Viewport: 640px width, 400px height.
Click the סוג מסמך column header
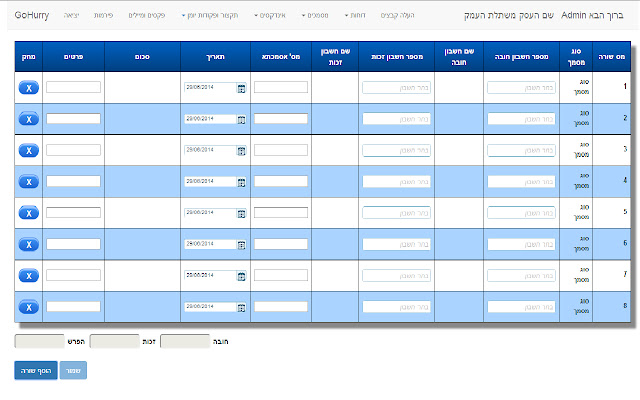click(x=576, y=57)
